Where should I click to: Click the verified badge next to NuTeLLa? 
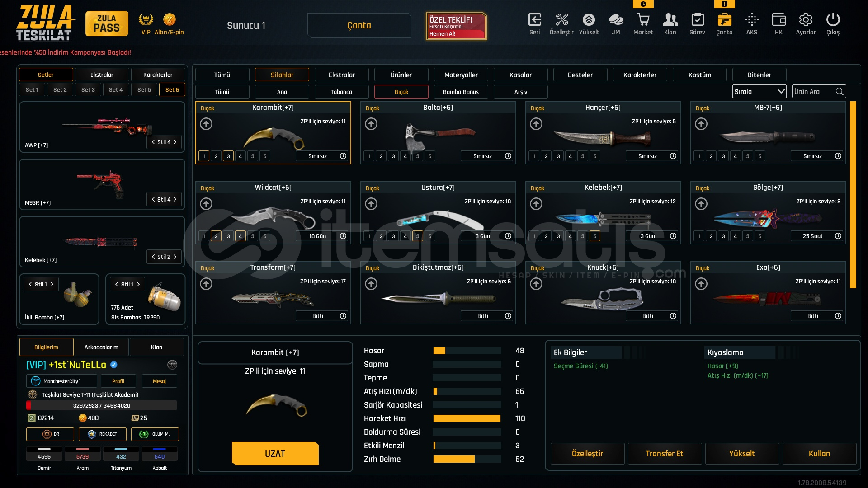(x=114, y=365)
